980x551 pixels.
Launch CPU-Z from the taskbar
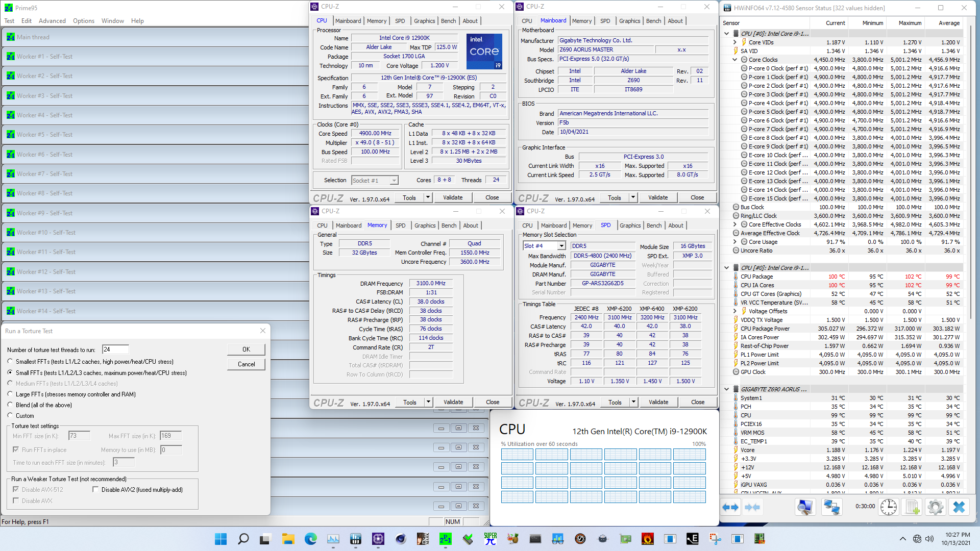click(467, 539)
